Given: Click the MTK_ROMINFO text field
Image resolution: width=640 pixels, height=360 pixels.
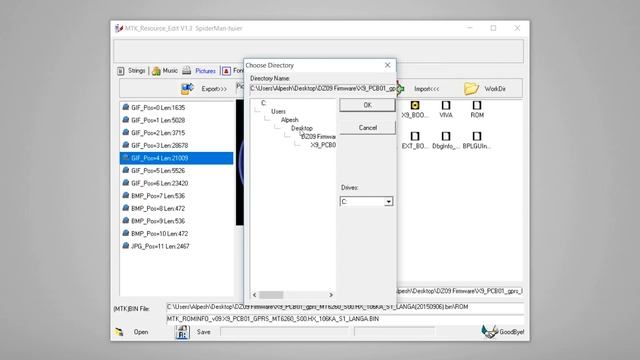Looking at the screenshot, I should (x=345, y=319).
